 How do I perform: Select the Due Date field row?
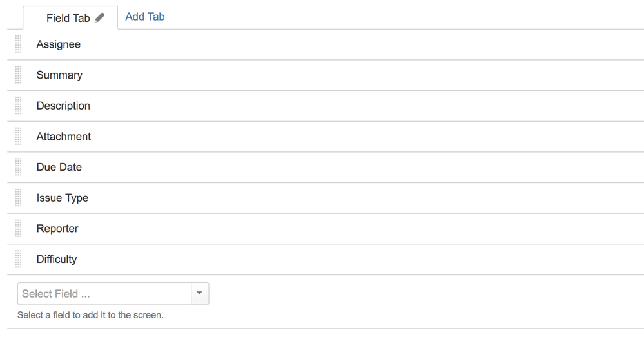pyautogui.click(x=326, y=168)
